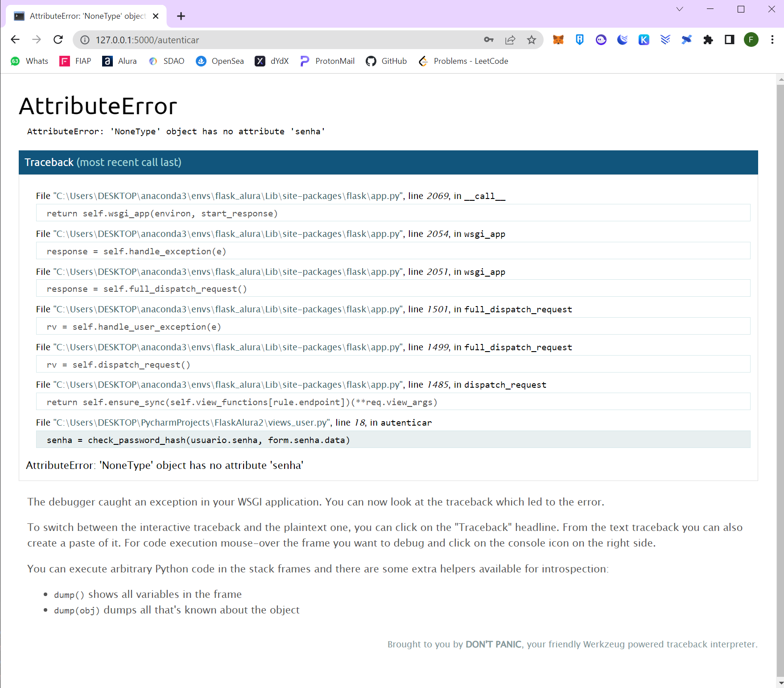Click the scrollbar down arrow
Image resolution: width=784 pixels, height=688 pixels.
(780, 683)
